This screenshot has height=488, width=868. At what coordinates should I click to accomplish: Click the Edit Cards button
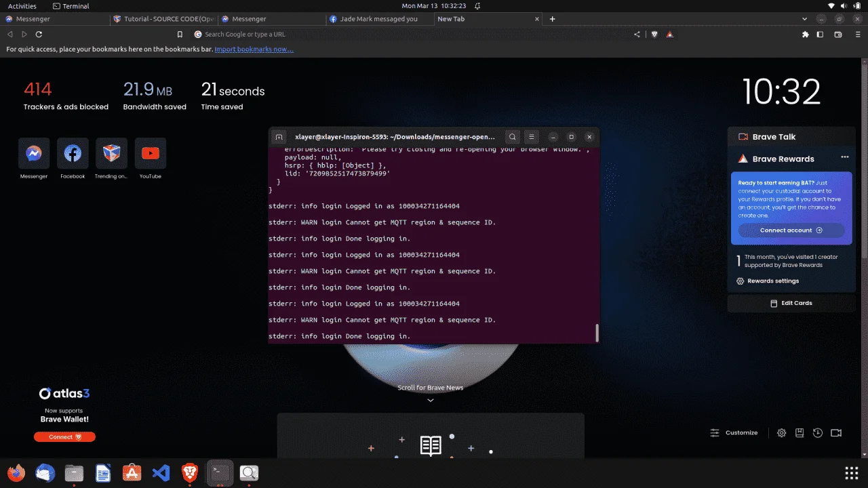coord(791,303)
